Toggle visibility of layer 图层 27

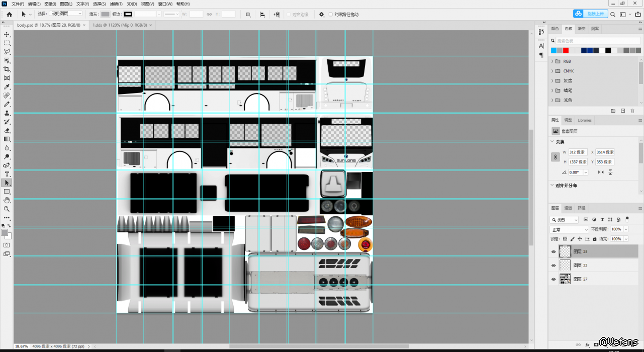click(554, 279)
